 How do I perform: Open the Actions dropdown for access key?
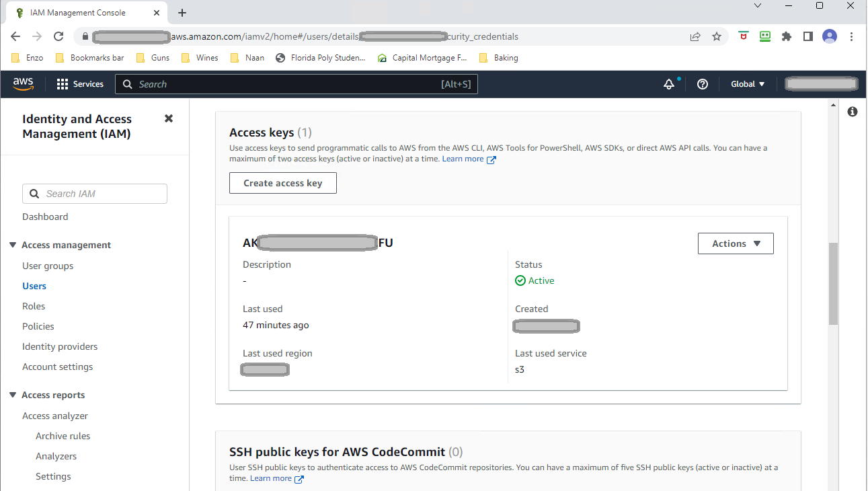tap(736, 243)
